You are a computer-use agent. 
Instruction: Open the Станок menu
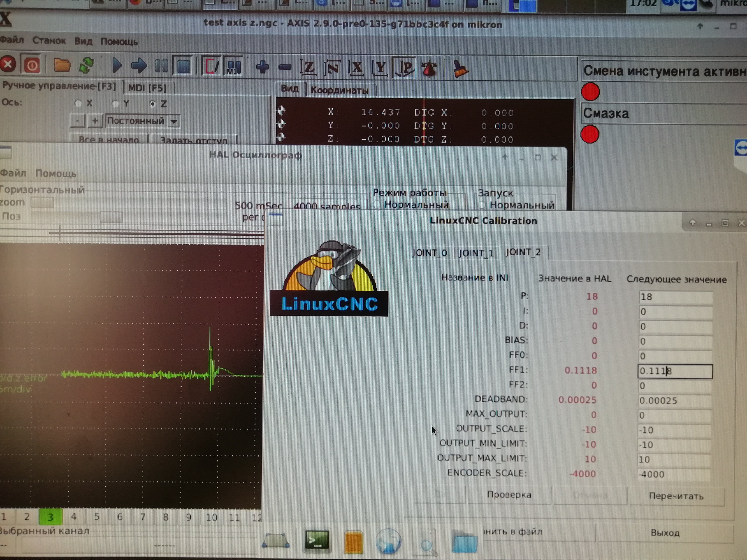pos(49,41)
